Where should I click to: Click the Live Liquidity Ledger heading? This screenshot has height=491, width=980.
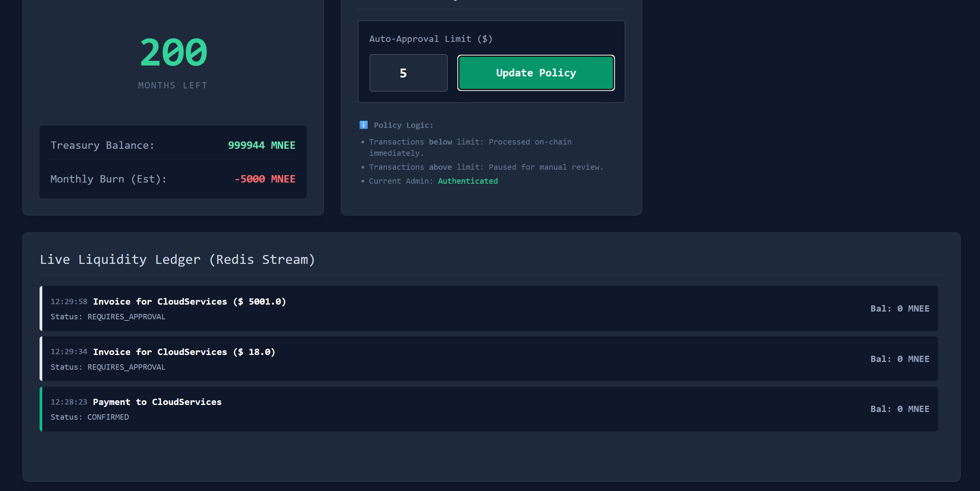pyautogui.click(x=177, y=259)
